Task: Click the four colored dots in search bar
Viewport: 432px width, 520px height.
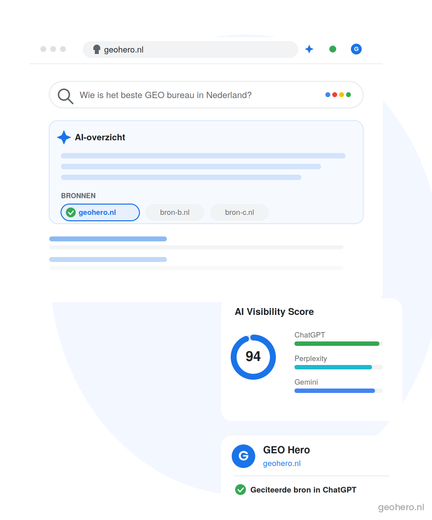Action: pos(338,95)
